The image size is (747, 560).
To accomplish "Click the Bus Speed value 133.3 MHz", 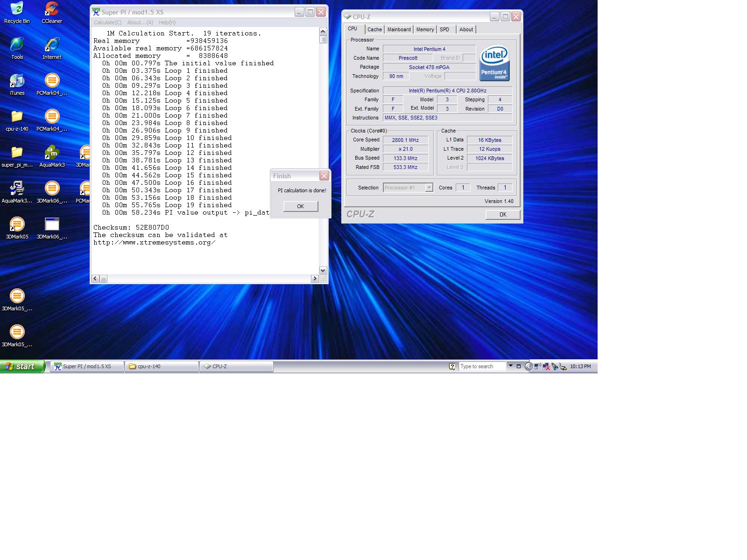I will [405, 158].
